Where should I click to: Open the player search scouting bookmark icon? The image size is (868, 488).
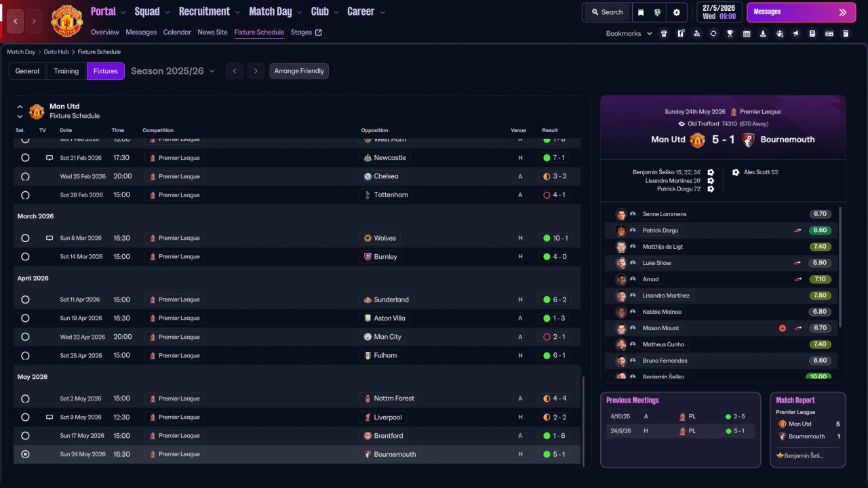(696, 33)
